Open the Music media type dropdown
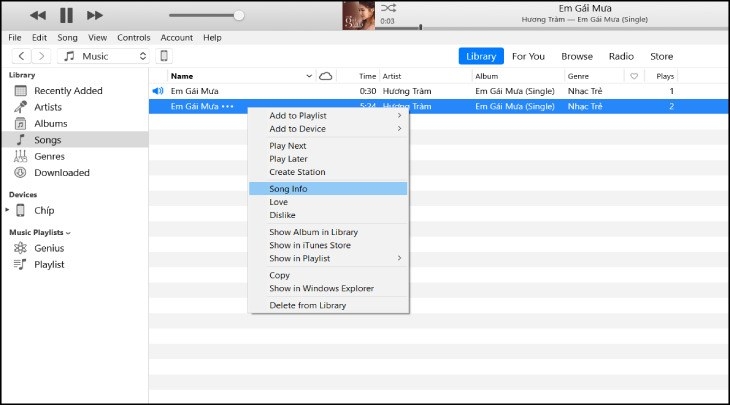730x405 pixels. click(x=104, y=56)
